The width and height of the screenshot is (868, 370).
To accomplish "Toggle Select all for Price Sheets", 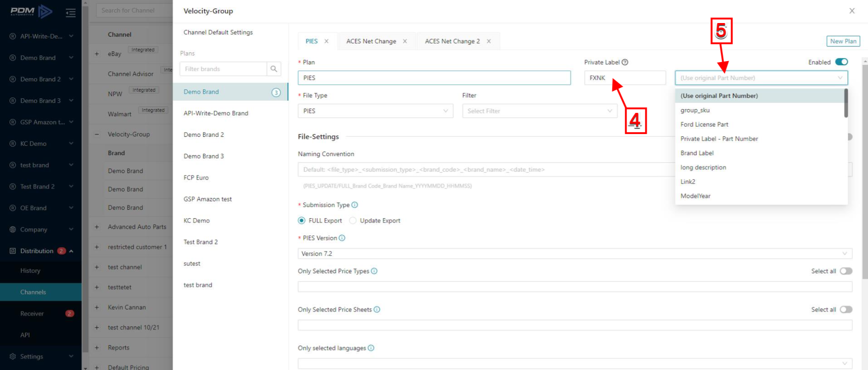I will coord(846,310).
